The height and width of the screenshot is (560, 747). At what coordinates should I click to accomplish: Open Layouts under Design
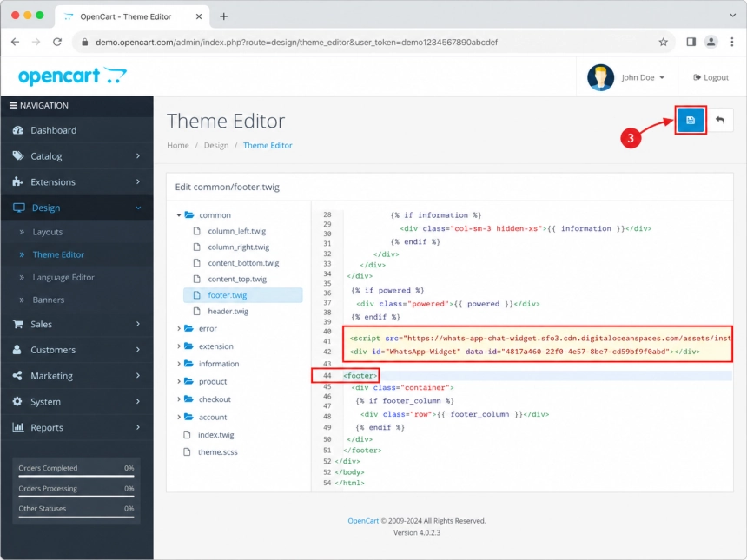pos(48,232)
